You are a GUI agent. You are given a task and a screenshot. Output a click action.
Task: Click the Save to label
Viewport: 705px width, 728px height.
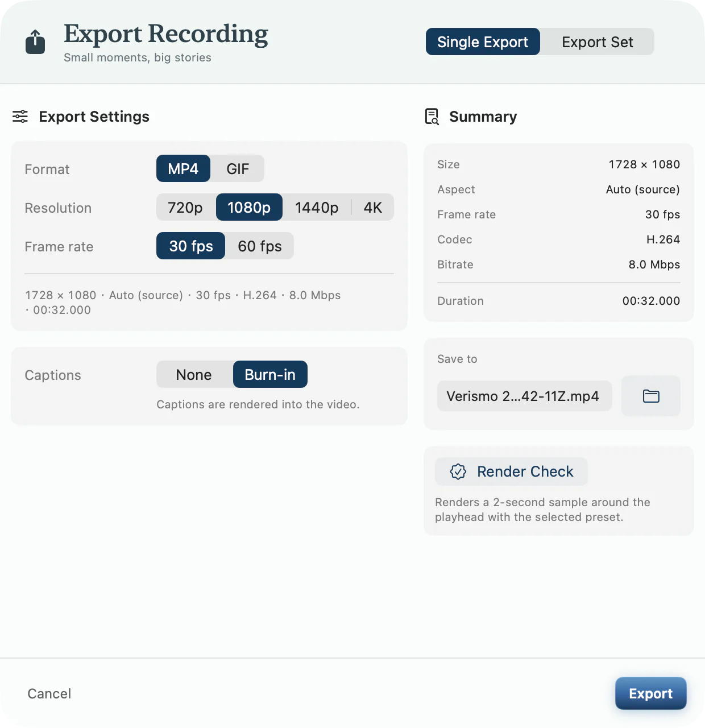click(x=457, y=359)
